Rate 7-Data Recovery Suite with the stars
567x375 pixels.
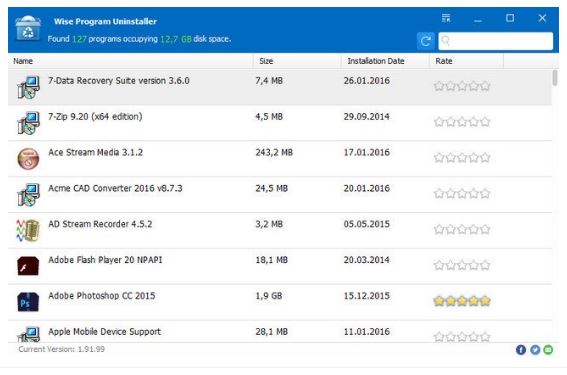tap(462, 86)
